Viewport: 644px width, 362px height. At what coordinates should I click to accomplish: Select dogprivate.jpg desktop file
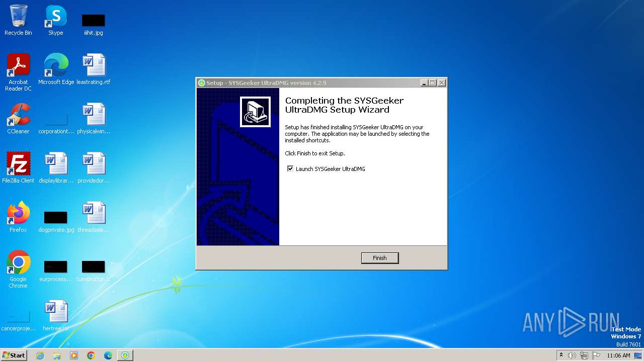[56, 221]
